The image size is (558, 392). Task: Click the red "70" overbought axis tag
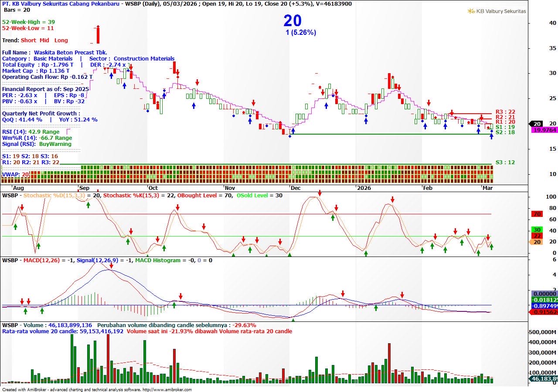538,214
